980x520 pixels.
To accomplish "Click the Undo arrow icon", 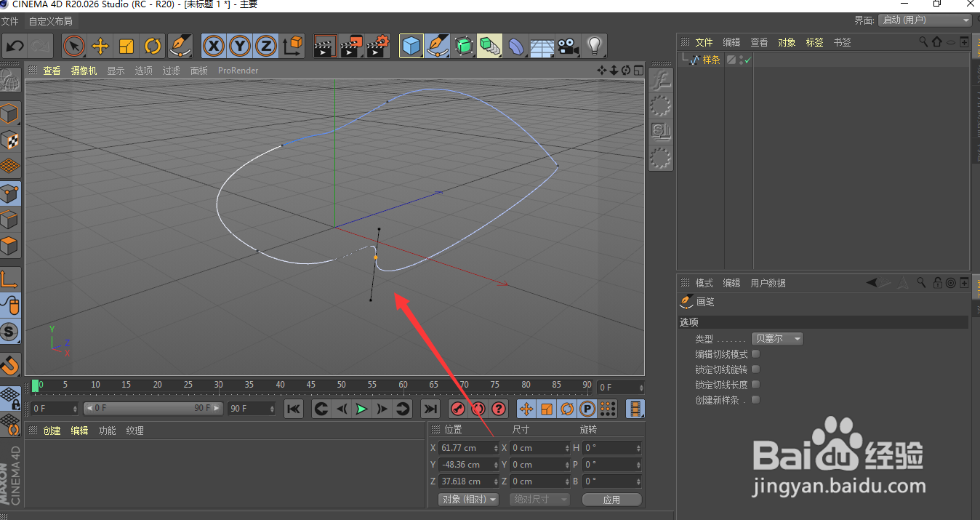I will coord(15,46).
